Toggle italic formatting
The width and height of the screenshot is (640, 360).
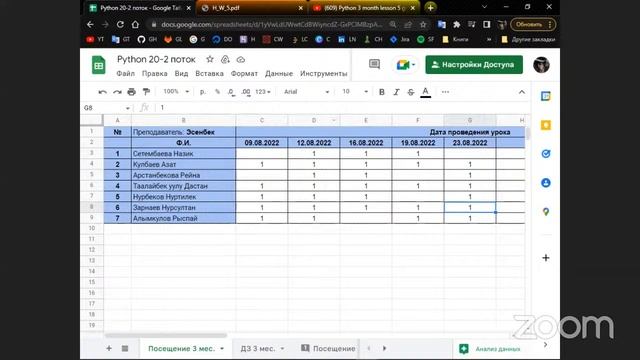tap(396, 92)
